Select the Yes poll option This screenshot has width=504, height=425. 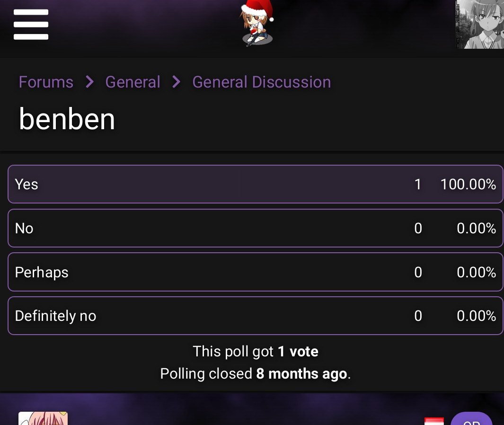coord(255,184)
